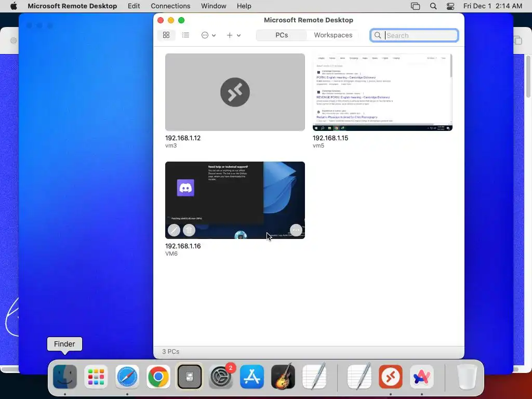This screenshot has height=399, width=532.
Task: Open the colorful A app in Dock
Action: tap(422, 377)
